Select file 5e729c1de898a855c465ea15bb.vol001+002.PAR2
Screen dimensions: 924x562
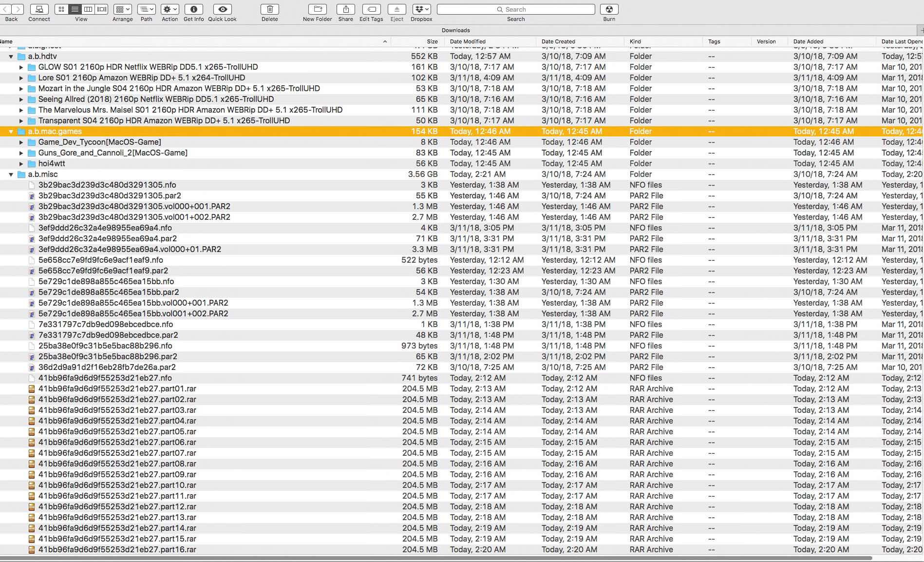tap(133, 314)
